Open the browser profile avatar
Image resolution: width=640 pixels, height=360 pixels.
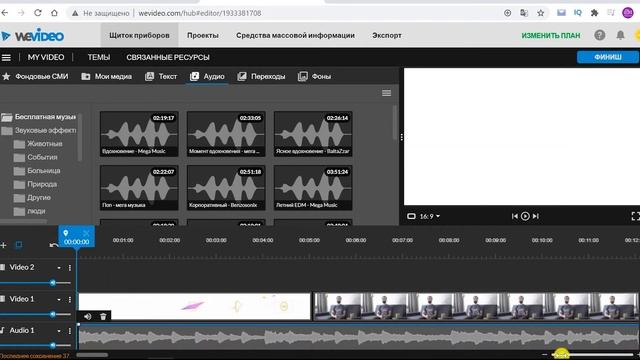(x=628, y=13)
